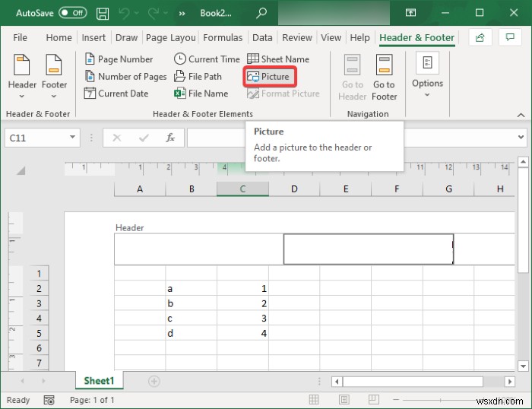Insert Current Date element
This screenshot has width=532, height=409.
(x=116, y=94)
